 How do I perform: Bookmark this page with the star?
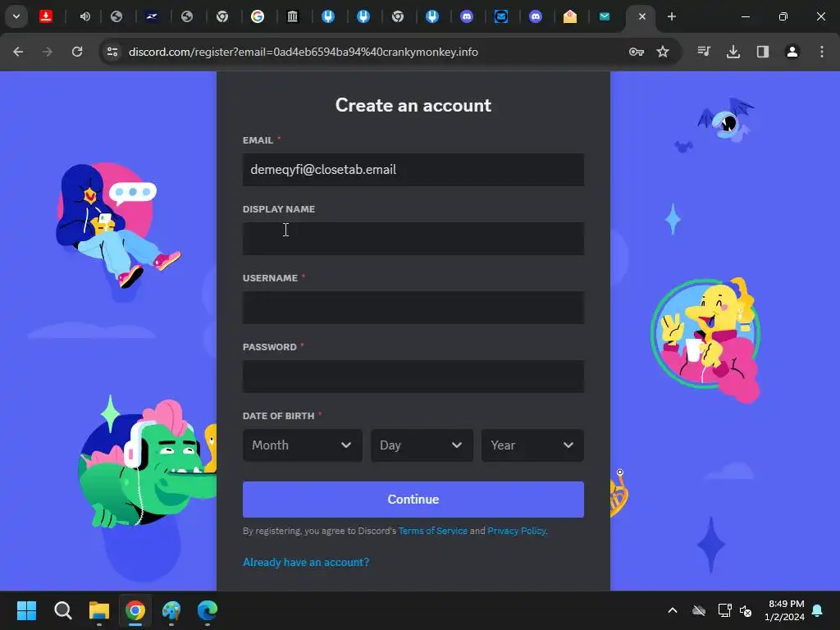(663, 52)
